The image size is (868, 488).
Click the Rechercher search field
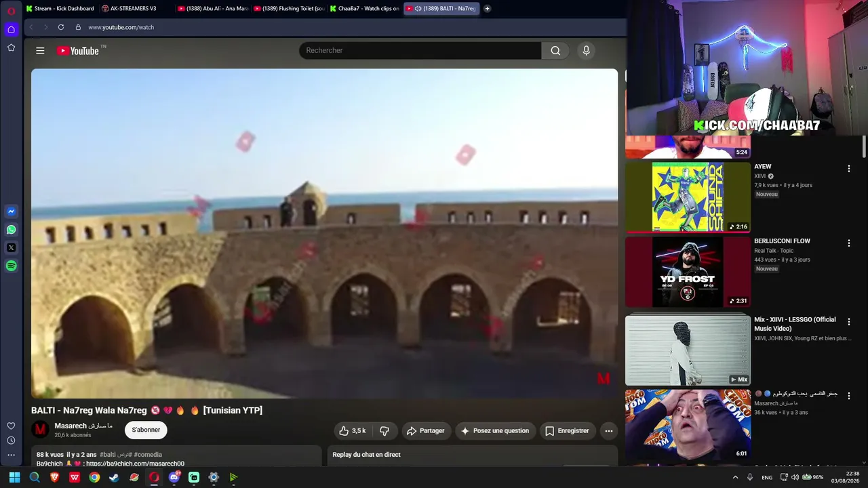coord(420,51)
